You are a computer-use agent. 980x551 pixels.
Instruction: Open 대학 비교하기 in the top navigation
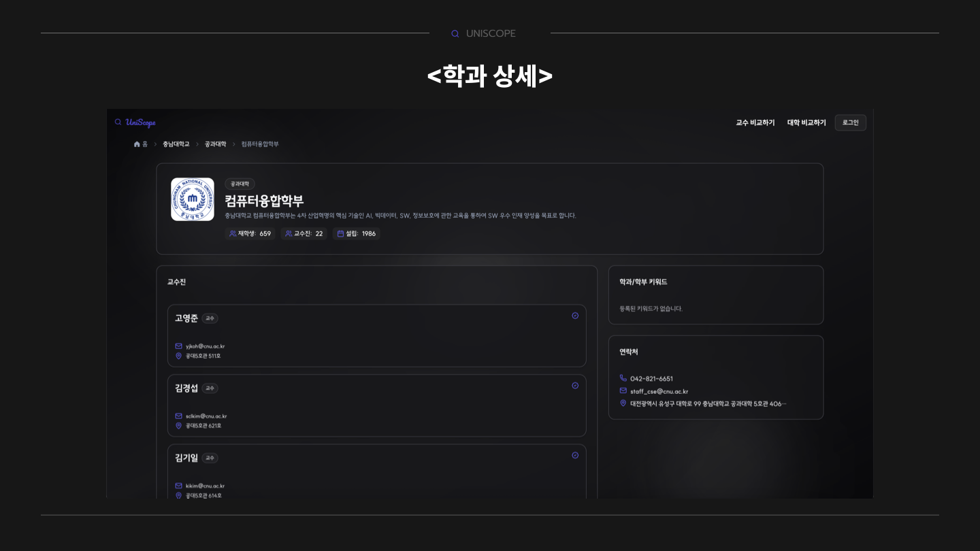[806, 122]
